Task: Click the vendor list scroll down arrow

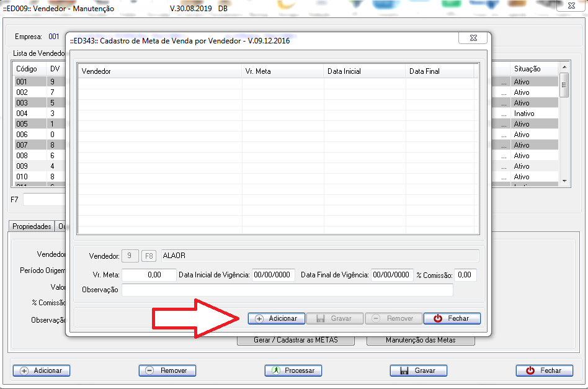Action: click(x=564, y=180)
